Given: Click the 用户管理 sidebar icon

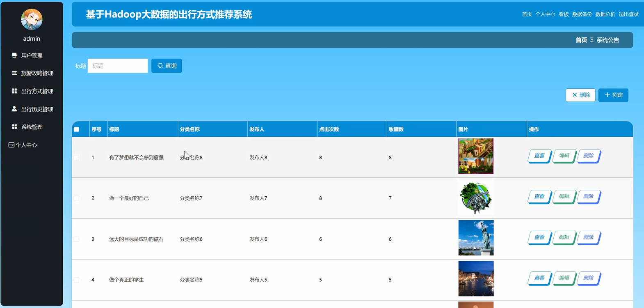Looking at the screenshot, I should point(14,55).
